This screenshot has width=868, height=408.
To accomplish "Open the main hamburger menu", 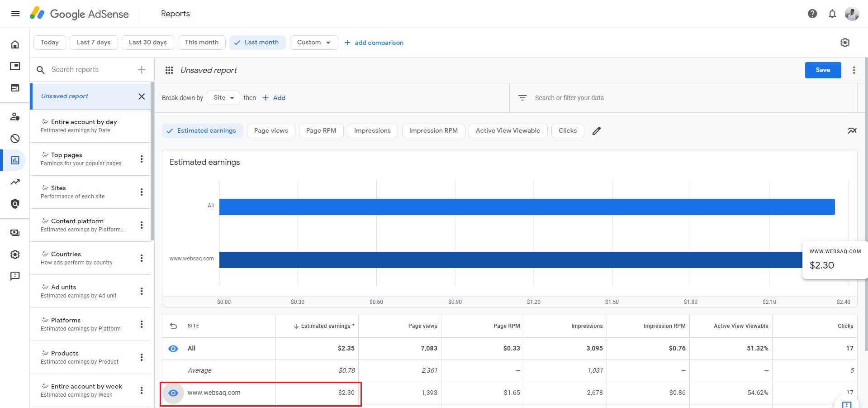I will pos(15,14).
